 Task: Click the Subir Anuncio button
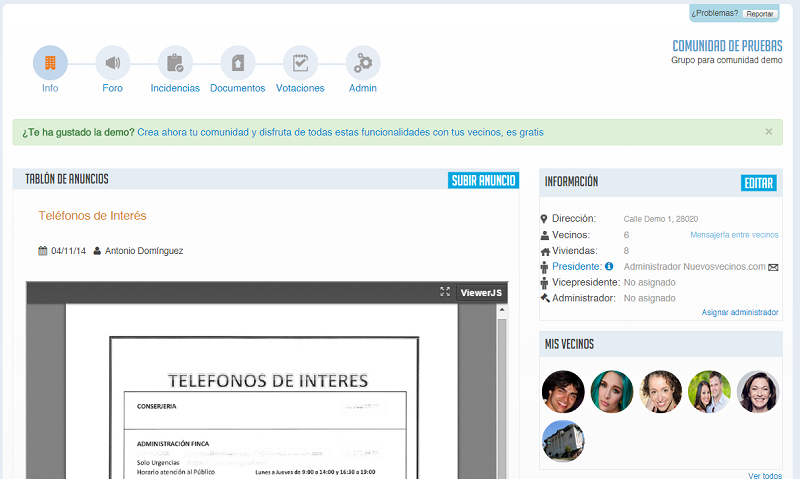point(484,180)
